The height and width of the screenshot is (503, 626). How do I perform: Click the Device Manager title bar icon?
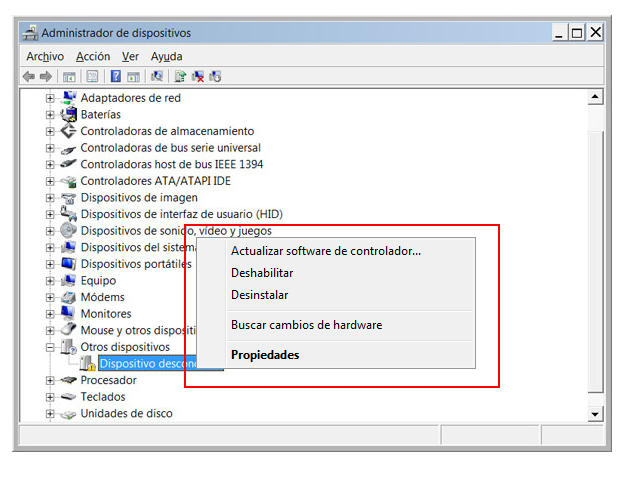(x=30, y=33)
